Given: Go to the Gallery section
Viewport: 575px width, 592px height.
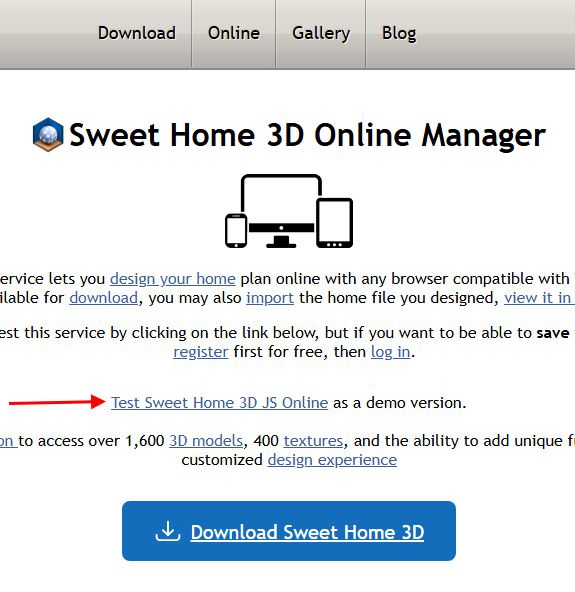Looking at the screenshot, I should tap(321, 34).
